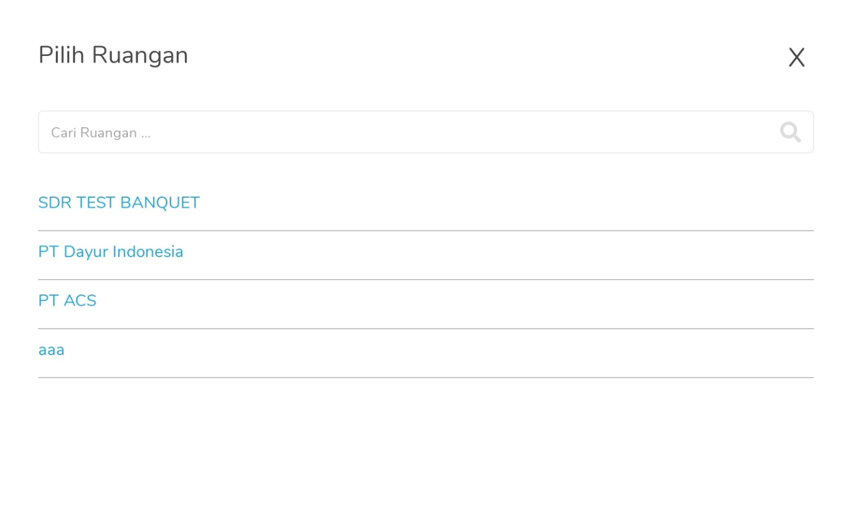Screen dimensions: 852x509
Task: Focus the Cari Ruangan search field
Action: (426, 132)
